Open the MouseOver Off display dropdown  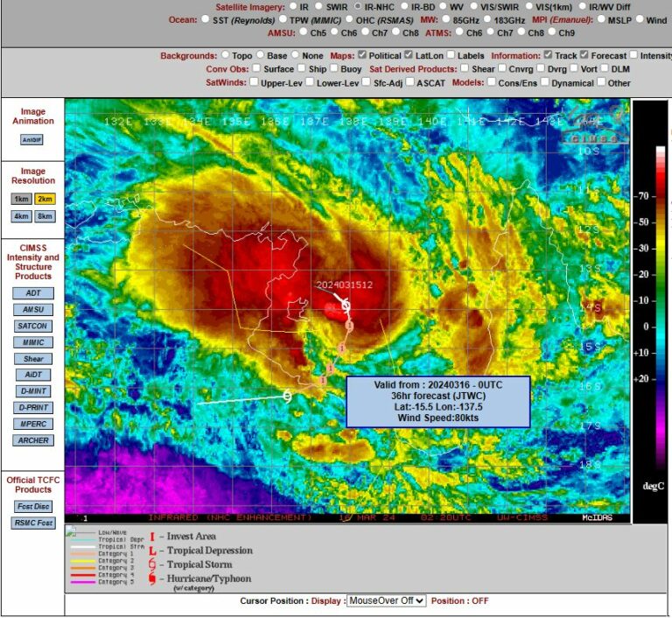pos(386,600)
